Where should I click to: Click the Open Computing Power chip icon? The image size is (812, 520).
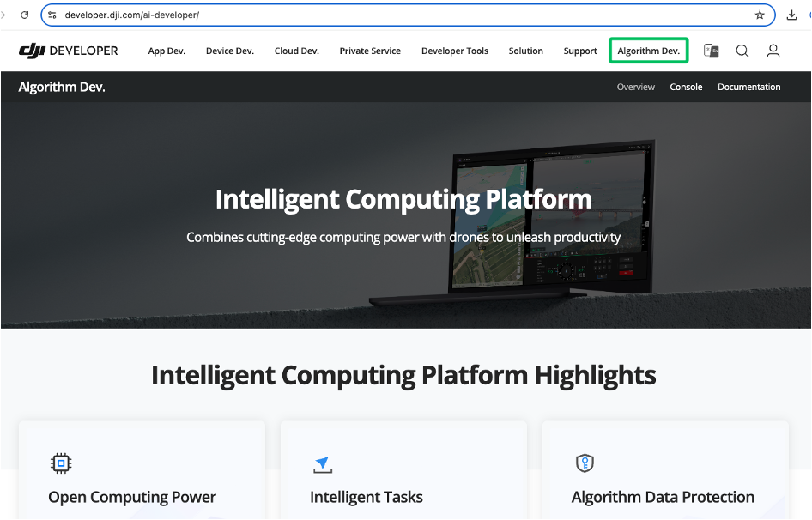coord(61,463)
